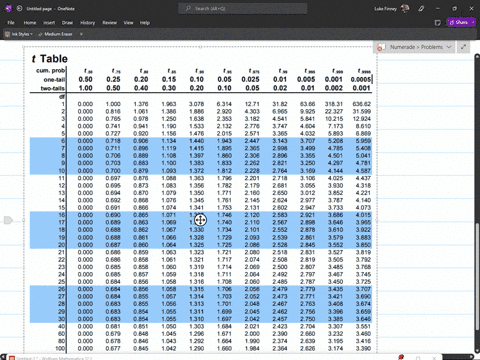Click the table value 10.215
480x360 pixels.
(334, 119)
